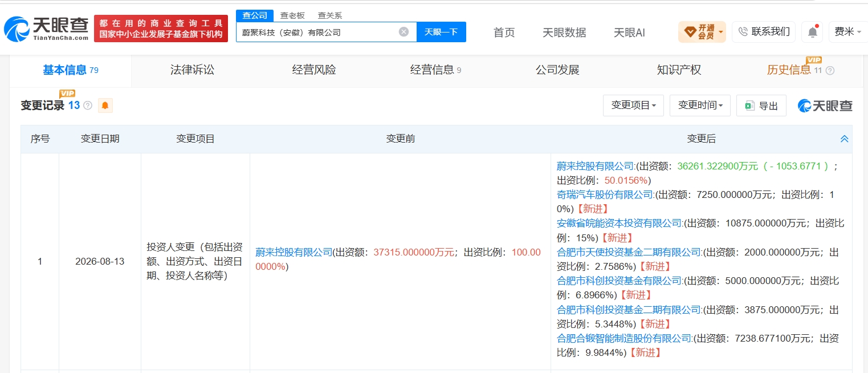
Task: Open 奇瑞汽车股份有限公司 link
Action: point(605,194)
